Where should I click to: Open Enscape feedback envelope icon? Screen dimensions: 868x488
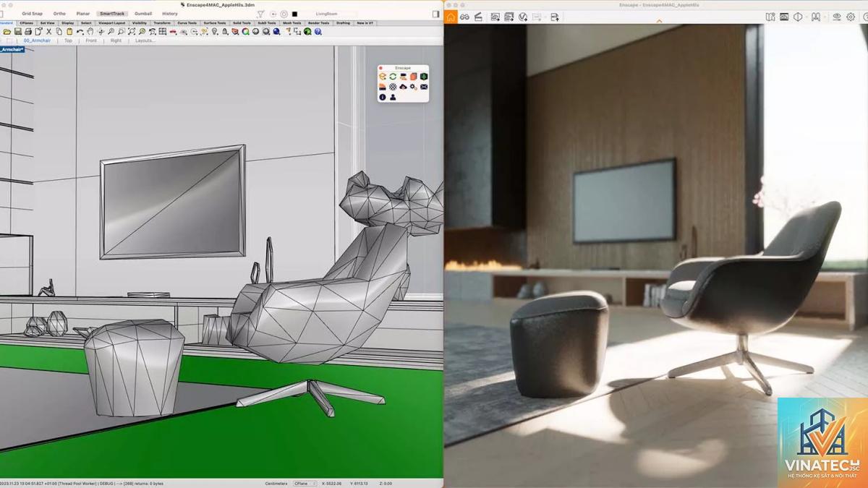click(424, 87)
